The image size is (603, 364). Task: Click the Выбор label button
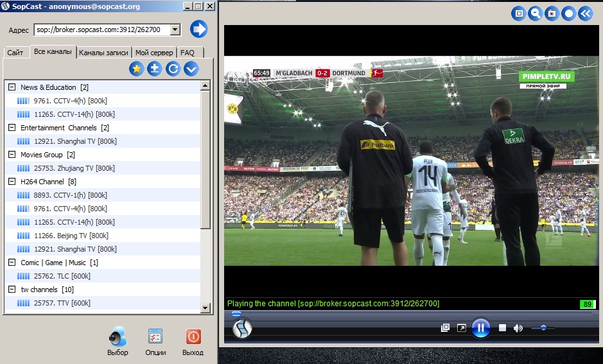click(118, 352)
